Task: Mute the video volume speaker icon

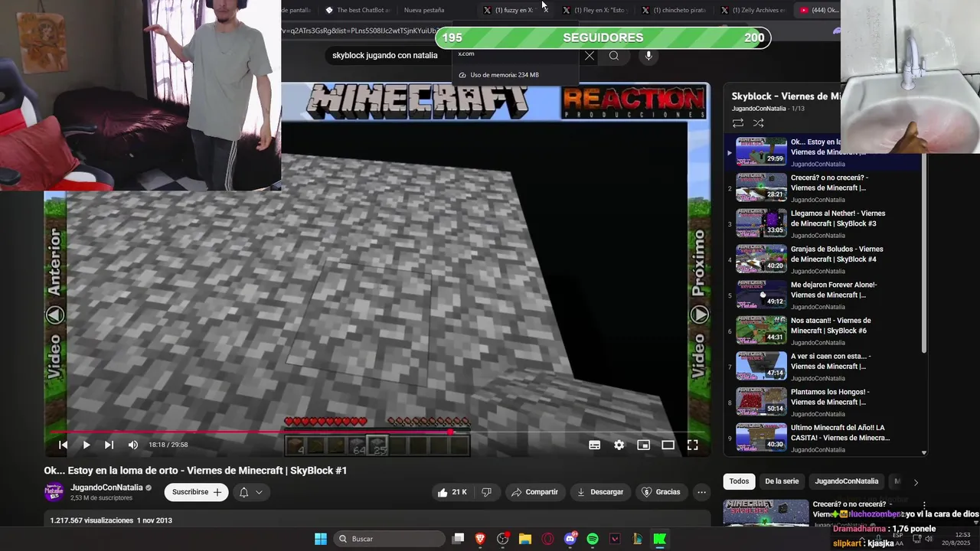Action: click(x=133, y=445)
